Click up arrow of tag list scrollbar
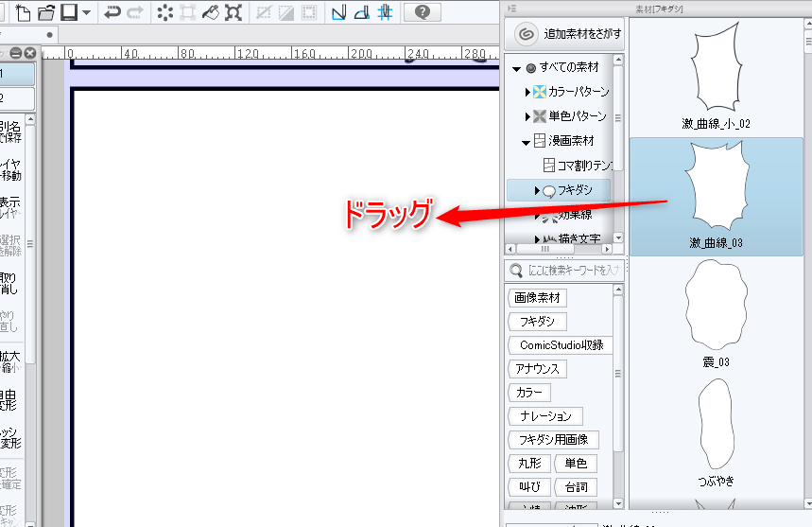 [x=618, y=290]
